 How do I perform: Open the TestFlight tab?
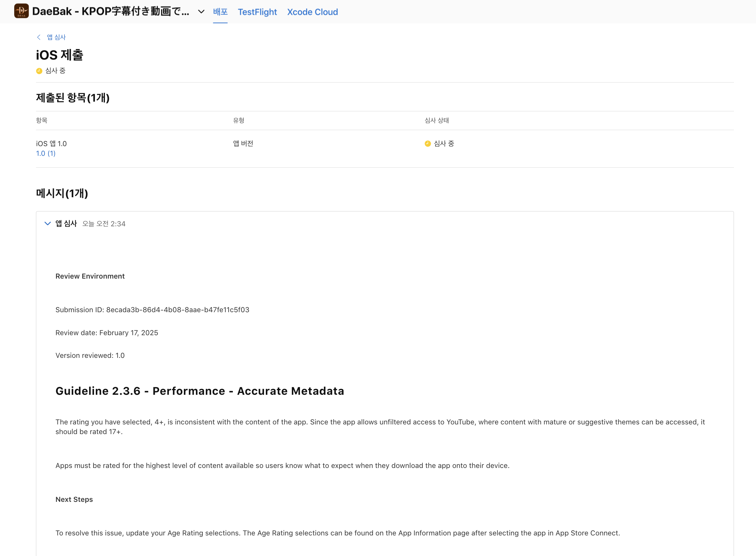(x=257, y=12)
